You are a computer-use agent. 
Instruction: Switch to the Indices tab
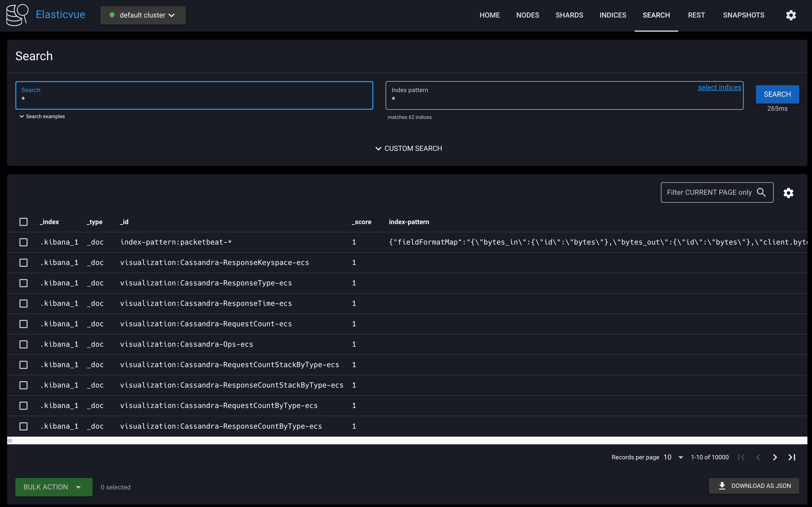612,15
